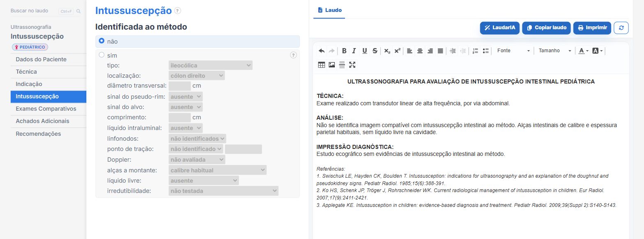Click text field beside ponto de tração
644x239 pixels.
click(x=243, y=149)
